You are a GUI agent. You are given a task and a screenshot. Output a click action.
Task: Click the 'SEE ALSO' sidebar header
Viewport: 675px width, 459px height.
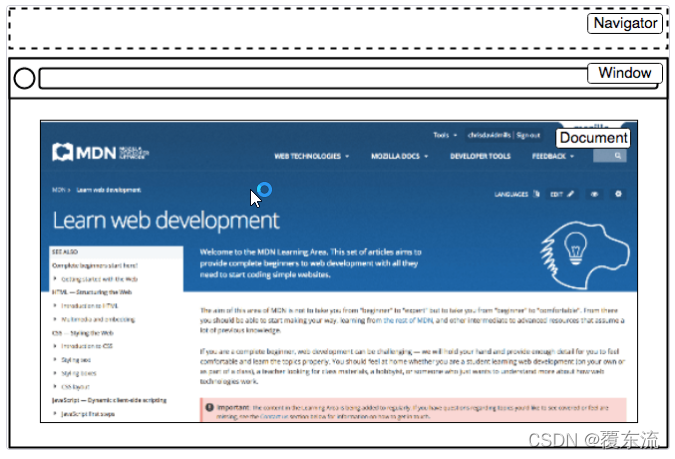(x=65, y=252)
